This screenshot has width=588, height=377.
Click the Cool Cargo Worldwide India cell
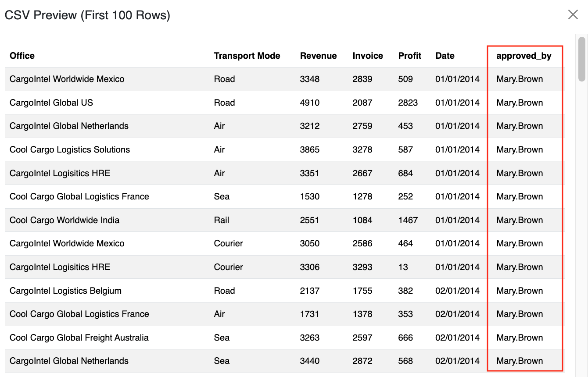pyautogui.click(x=65, y=220)
